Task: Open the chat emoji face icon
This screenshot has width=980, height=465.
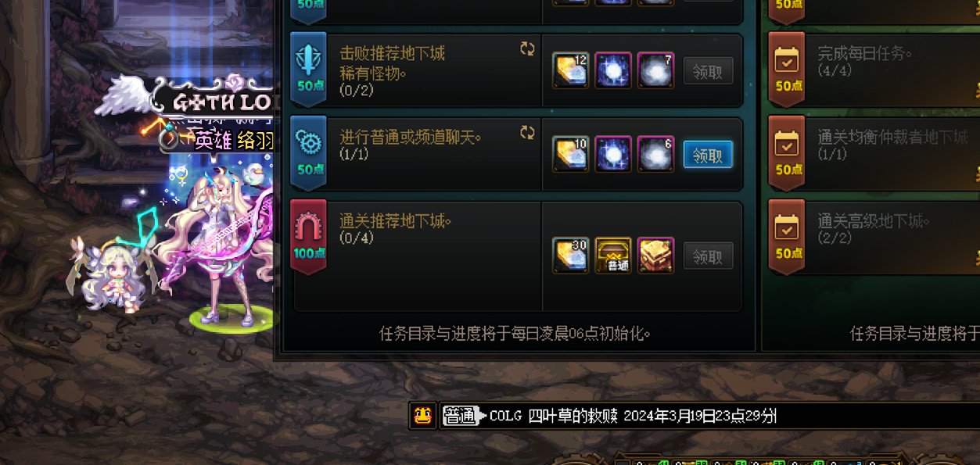Action: coord(422,416)
